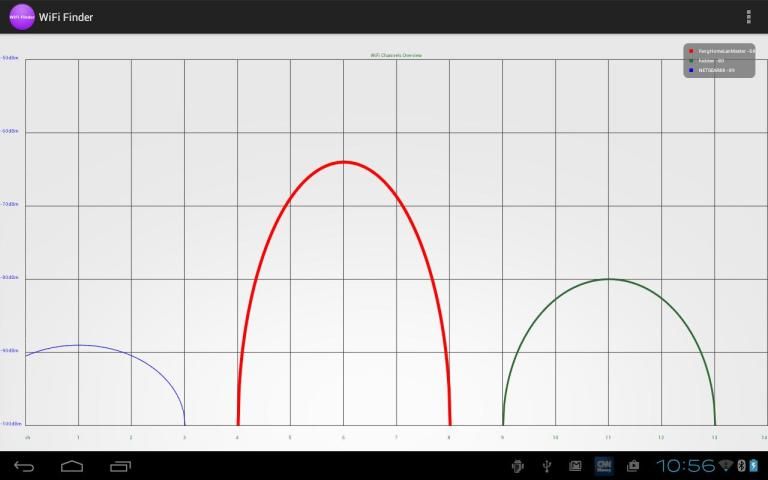Click the 10:56 clock in status bar
Viewport: 768px width, 480px height.
[x=685, y=466]
